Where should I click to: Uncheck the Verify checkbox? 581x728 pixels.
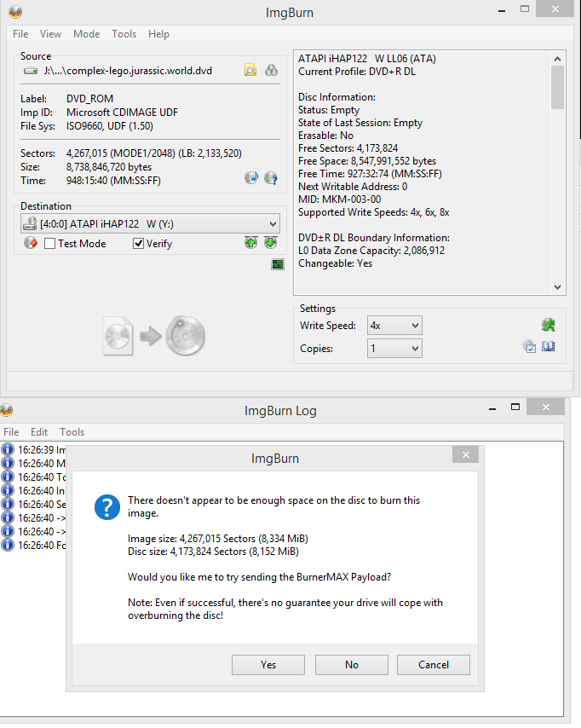[x=139, y=244]
